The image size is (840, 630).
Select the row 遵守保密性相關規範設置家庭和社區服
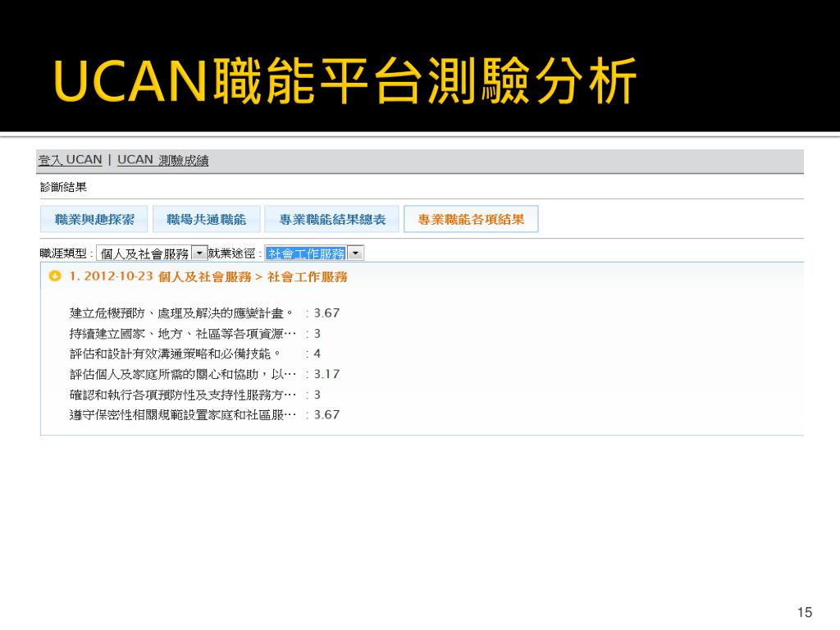pyautogui.click(x=204, y=415)
